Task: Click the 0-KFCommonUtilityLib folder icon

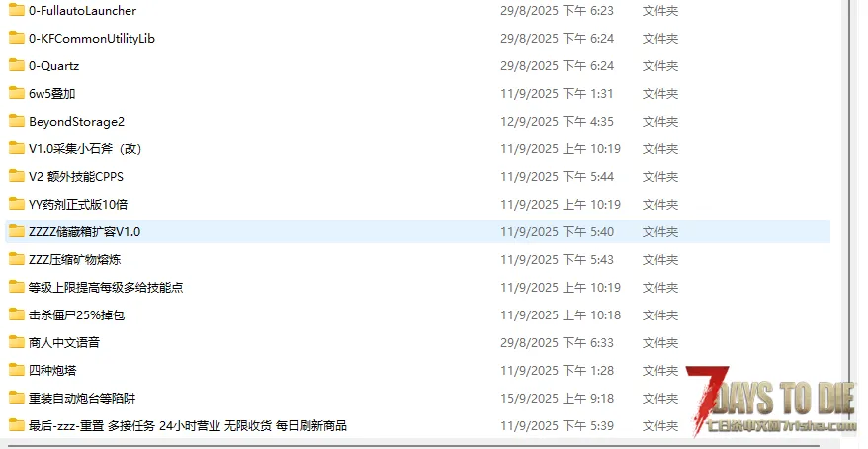Action: pyautogui.click(x=17, y=38)
